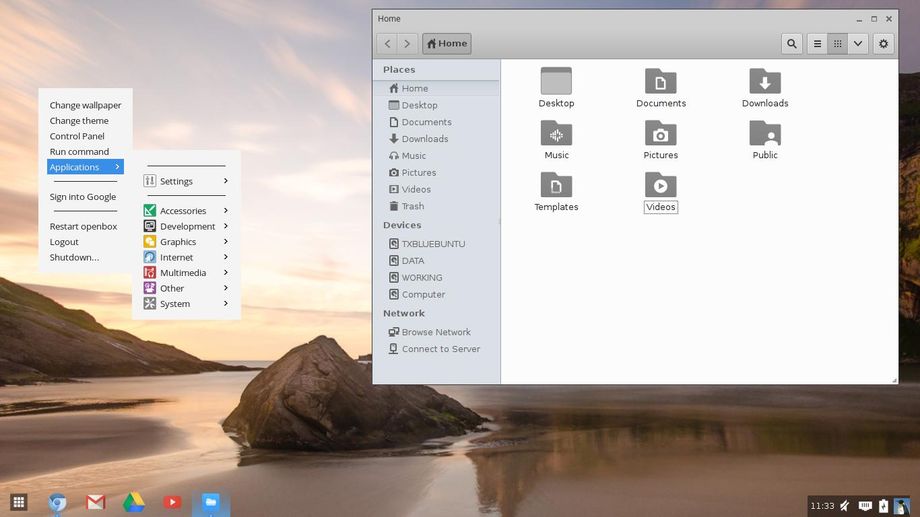The image size is (920, 517).
Task: Open the Desktop folder icon in Home
Action: pos(556,81)
